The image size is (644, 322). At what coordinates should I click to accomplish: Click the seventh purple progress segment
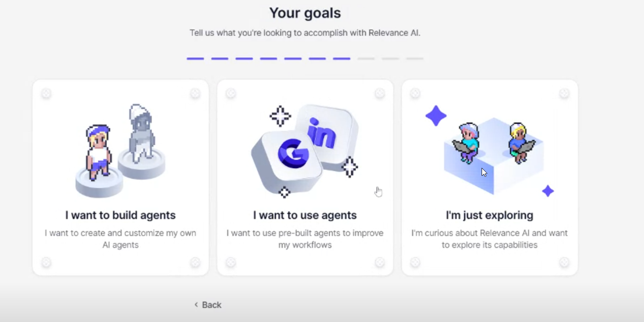pos(341,58)
